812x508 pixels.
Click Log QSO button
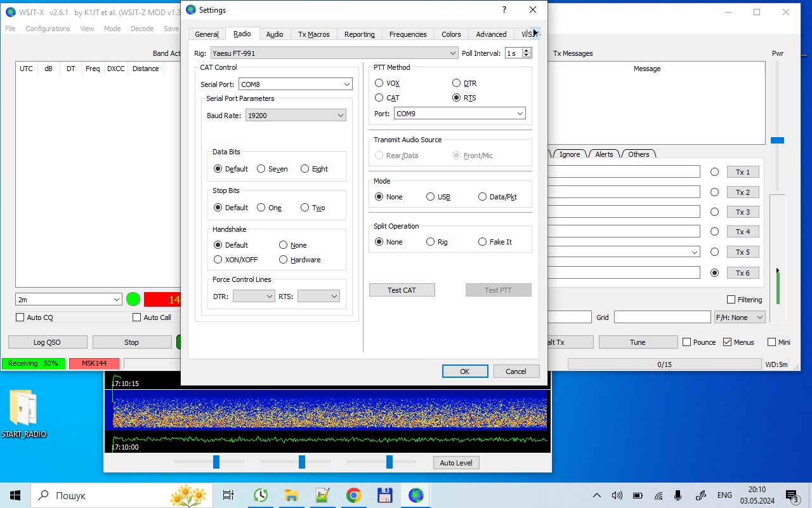[48, 342]
